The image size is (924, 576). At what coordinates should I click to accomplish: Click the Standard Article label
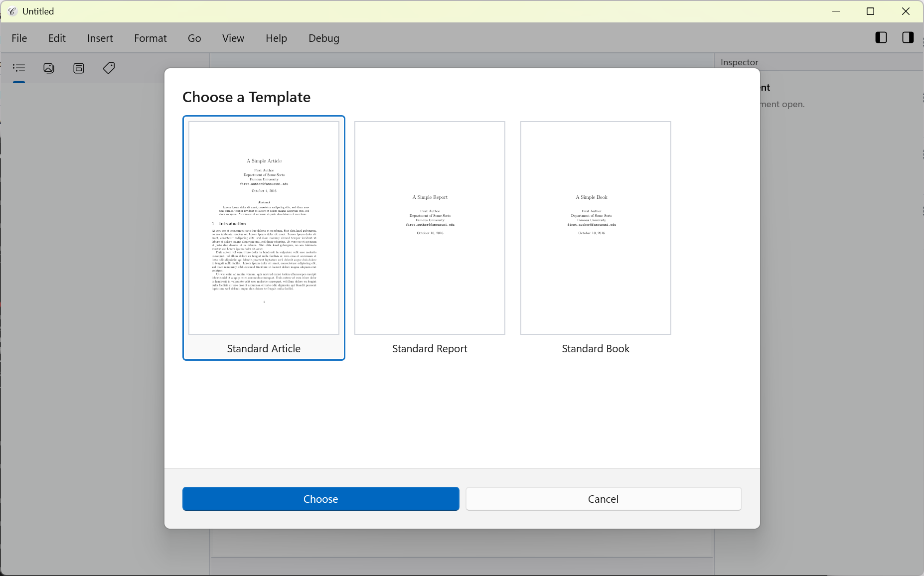264,349
